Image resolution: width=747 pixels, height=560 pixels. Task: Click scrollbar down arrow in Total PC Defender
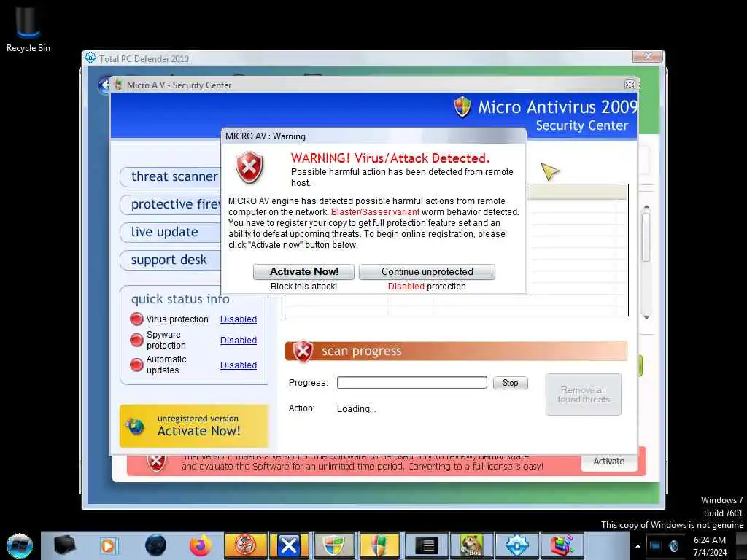coord(646,318)
